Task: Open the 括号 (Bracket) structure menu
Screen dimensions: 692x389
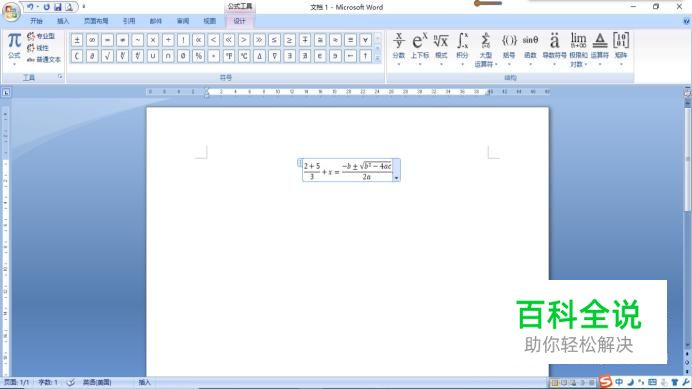Action: click(509, 49)
